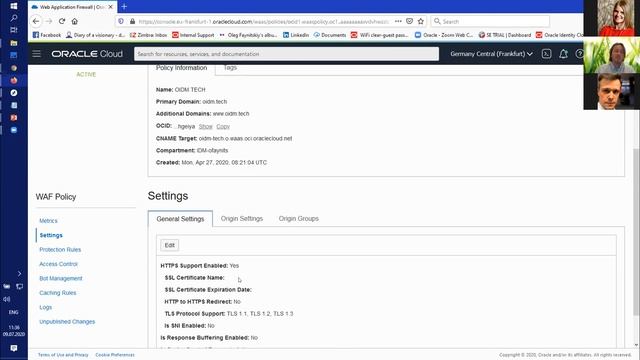
Task: Open Unpublished Changes in WAF Policy menu
Action: pos(67,322)
